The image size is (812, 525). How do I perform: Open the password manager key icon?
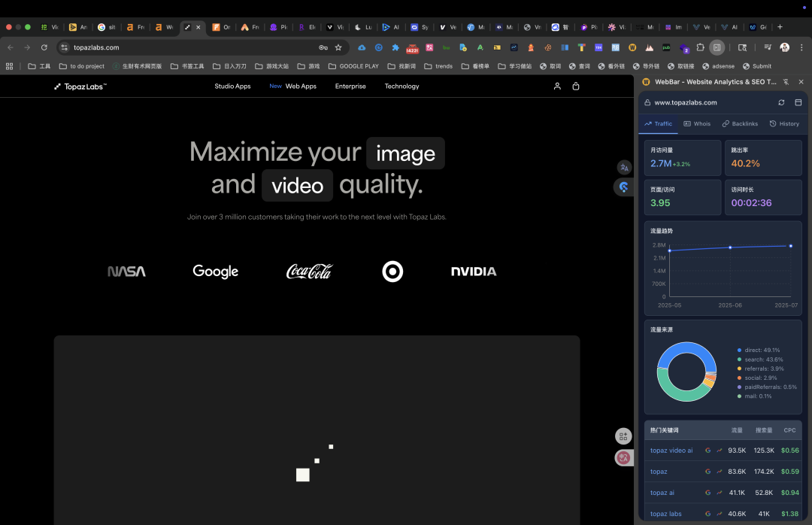323,47
